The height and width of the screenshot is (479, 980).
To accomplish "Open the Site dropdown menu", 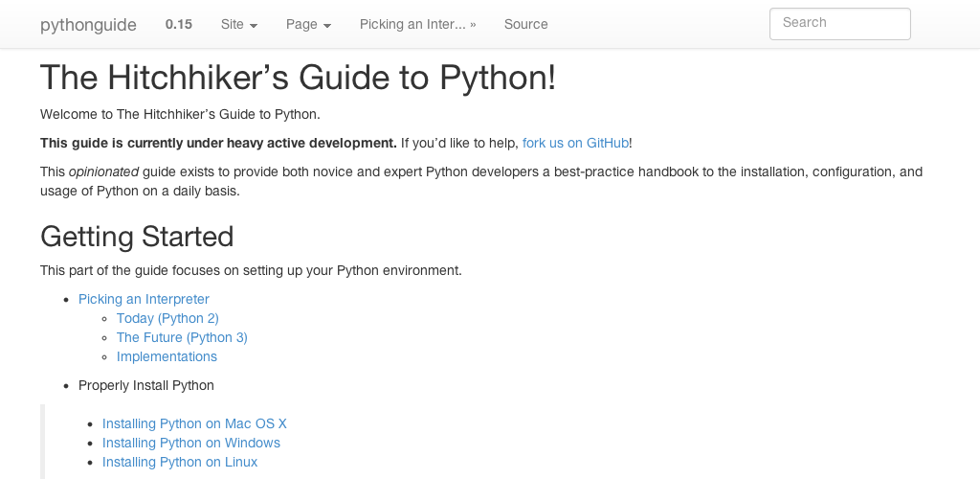I will tap(238, 25).
